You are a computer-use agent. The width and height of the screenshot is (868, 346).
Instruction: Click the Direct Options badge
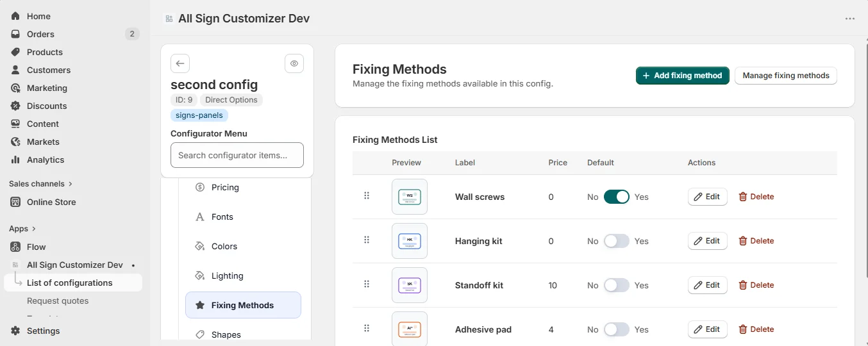(x=231, y=100)
